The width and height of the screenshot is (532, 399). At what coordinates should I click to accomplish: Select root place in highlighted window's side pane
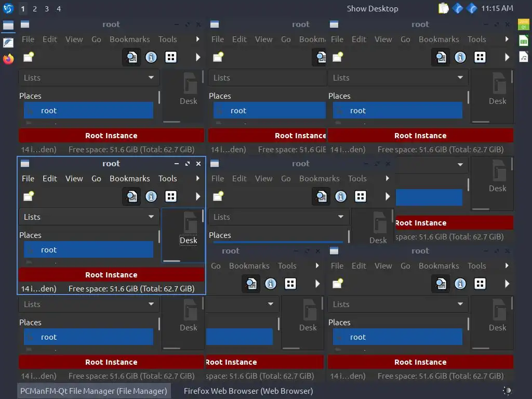pyautogui.click(x=88, y=250)
